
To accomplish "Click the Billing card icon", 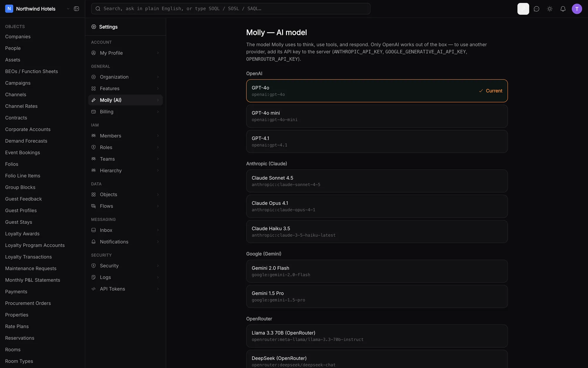I will coord(93,112).
